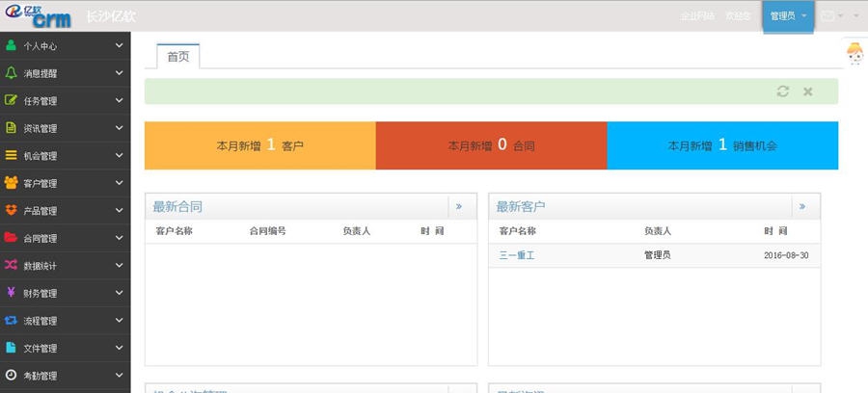868x393 pixels.
Task: Click the 负责人 header in 最新合同 table
Action: click(357, 231)
